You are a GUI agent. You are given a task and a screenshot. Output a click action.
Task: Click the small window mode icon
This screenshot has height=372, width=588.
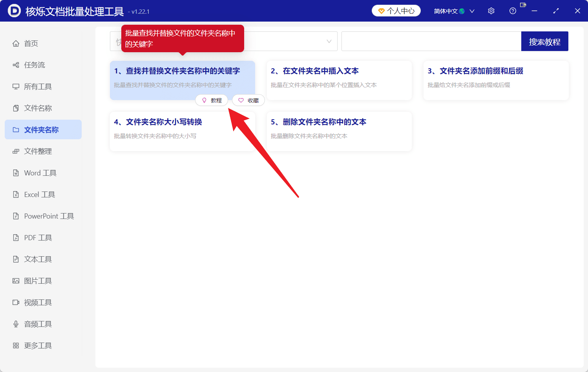coord(523,5)
